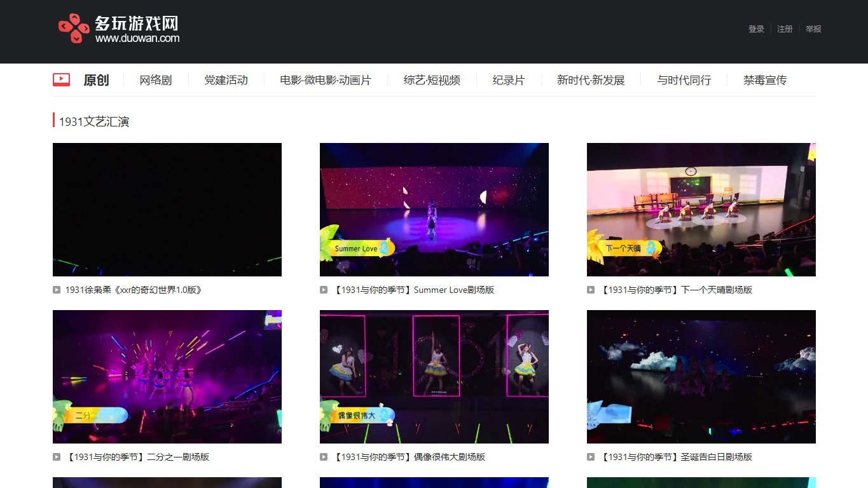868x488 pixels.
Task: Click the dark xxr的奇幻世界 video thumbnail
Action: point(167,210)
